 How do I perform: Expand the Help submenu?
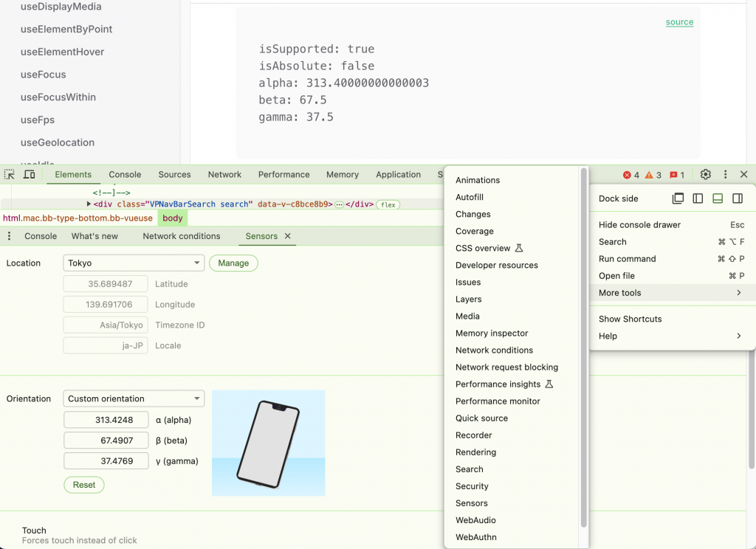tap(672, 336)
